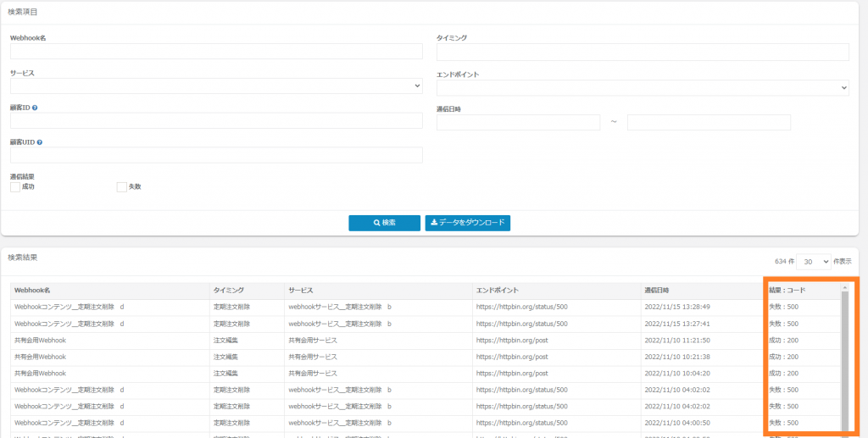Focus the 顧客UID text field
Viewport: 868px width, 438px height.
216,155
